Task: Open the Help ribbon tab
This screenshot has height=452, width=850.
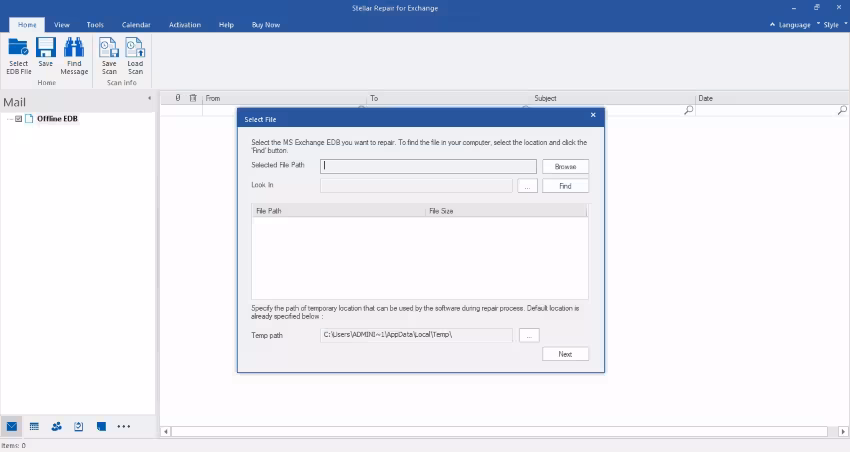Action: click(226, 25)
